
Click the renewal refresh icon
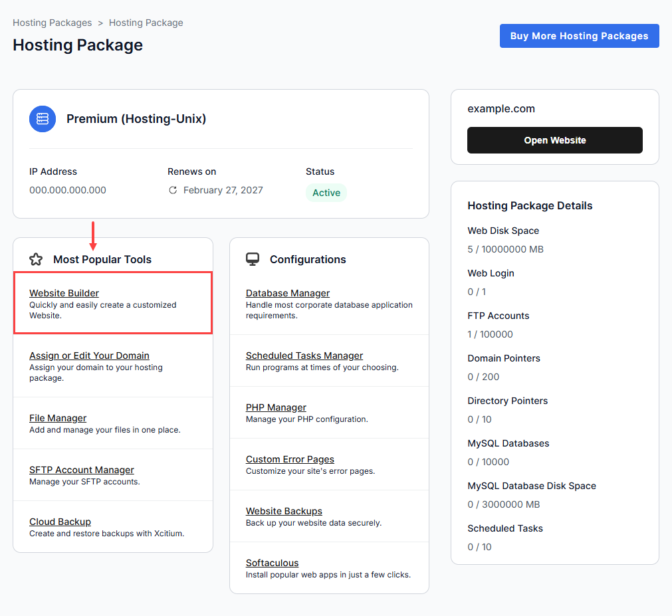pyautogui.click(x=173, y=190)
